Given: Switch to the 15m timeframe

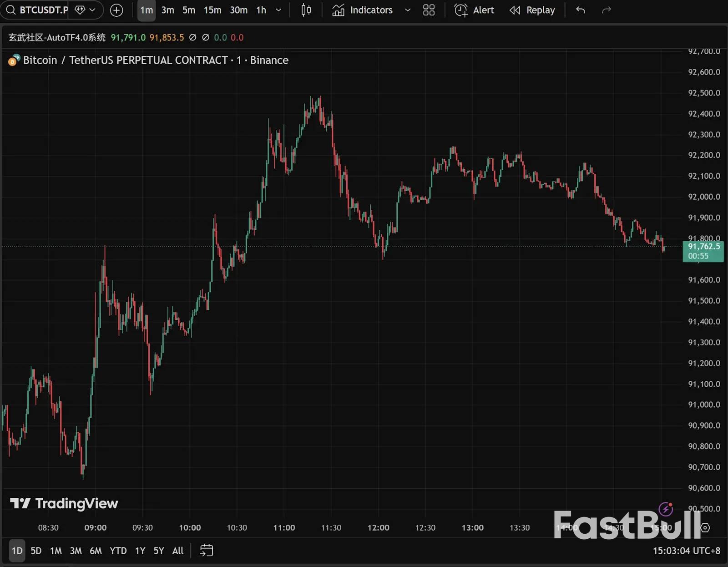Looking at the screenshot, I should point(212,10).
